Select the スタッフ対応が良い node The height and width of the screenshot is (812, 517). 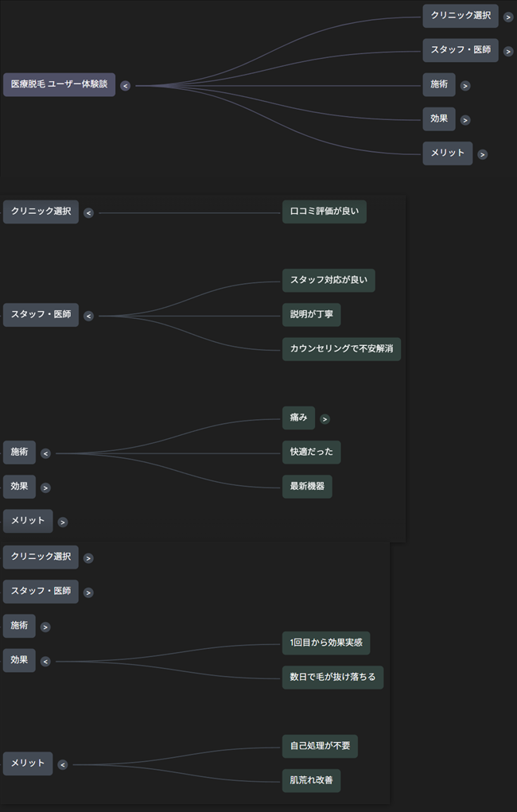tap(328, 281)
